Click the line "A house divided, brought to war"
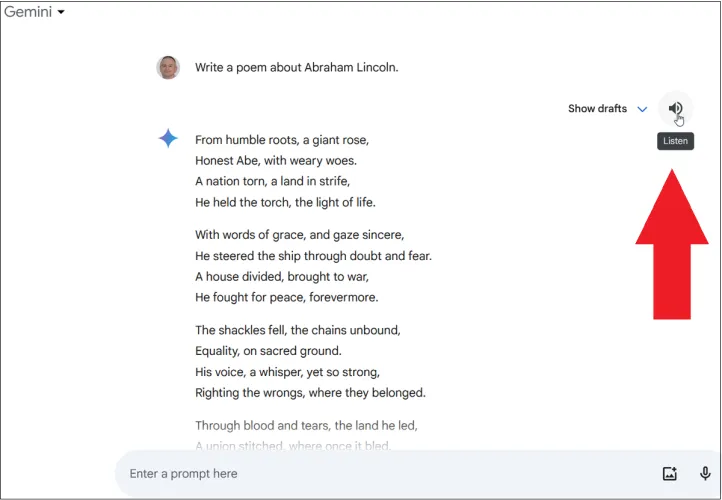 pyautogui.click(x=282, y=276)
